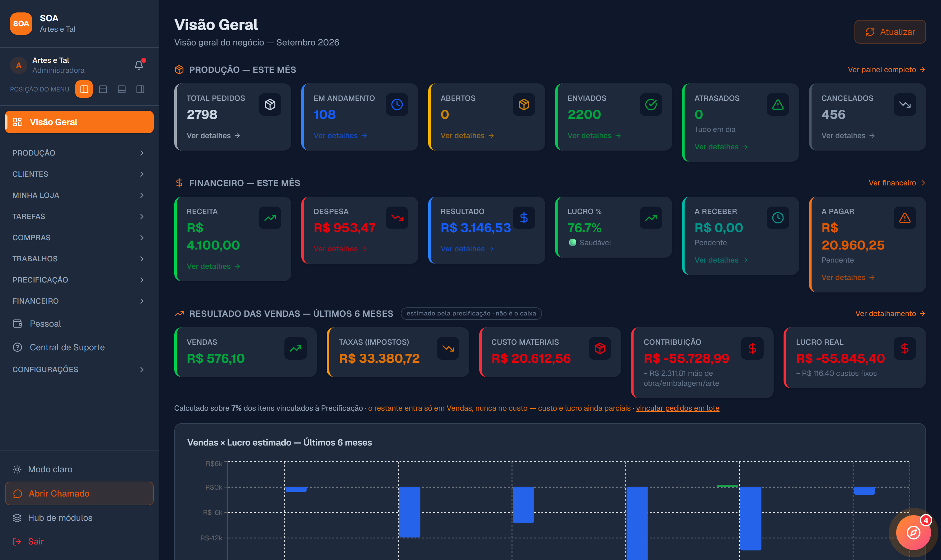Set menu position to left sidebar
941x560 pixels.
(x=84, y=89)
